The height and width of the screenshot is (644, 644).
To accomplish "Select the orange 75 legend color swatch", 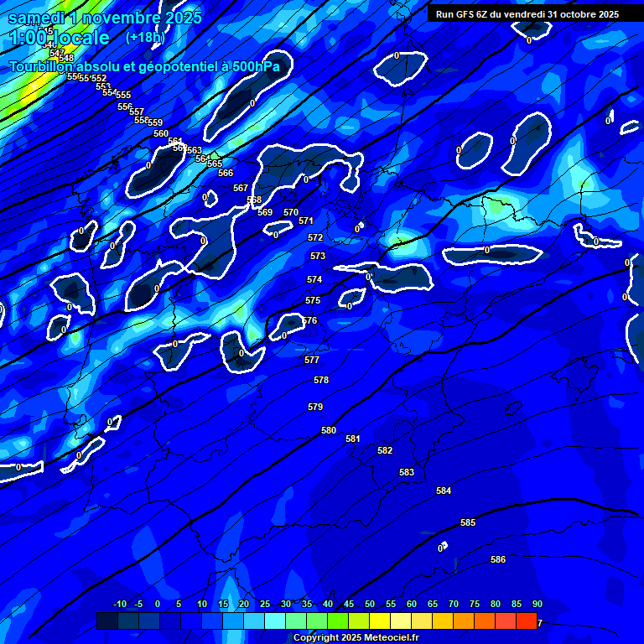I will [464, 621].
